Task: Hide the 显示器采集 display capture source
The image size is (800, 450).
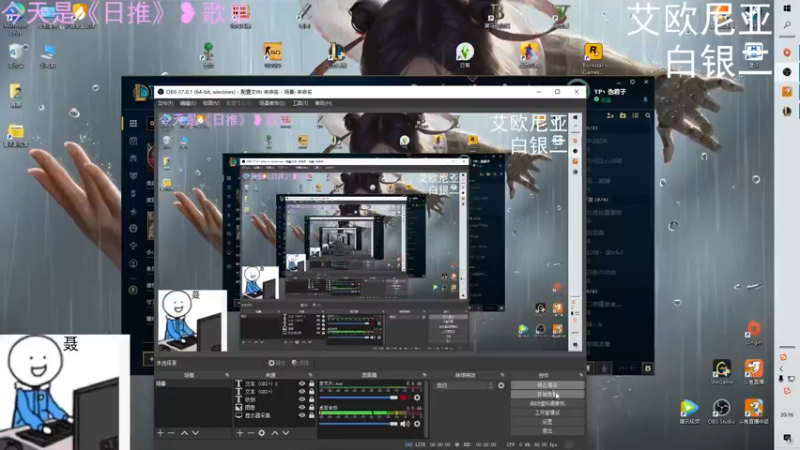Action: pyautogui.click(x=302, y=415)
